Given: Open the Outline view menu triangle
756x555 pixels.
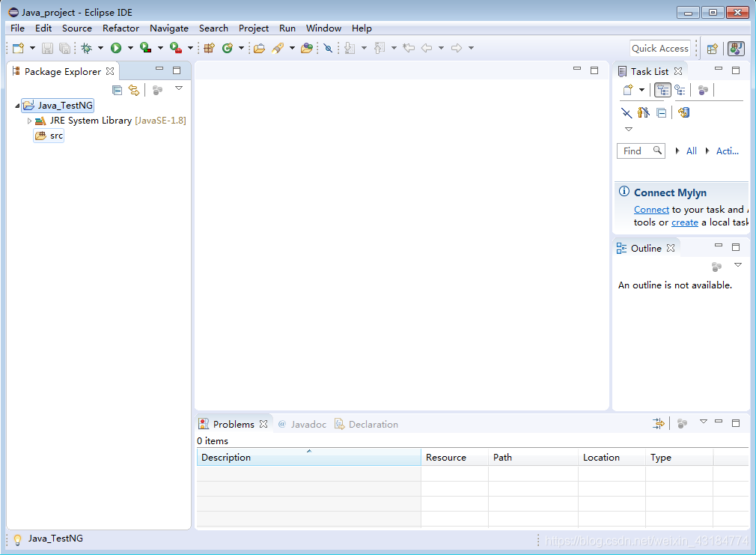Looking at the screenshot, I should [x=738, y=264].
